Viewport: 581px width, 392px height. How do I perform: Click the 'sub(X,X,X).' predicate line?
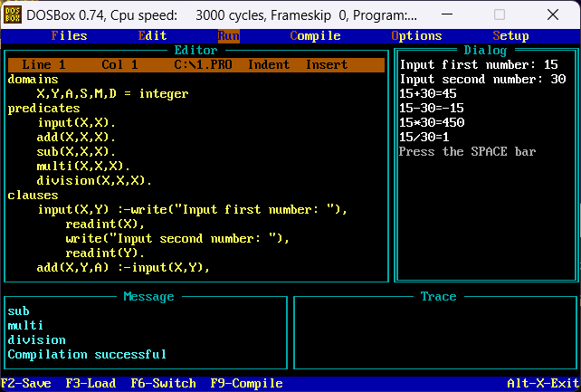click(x=76, y=151)
